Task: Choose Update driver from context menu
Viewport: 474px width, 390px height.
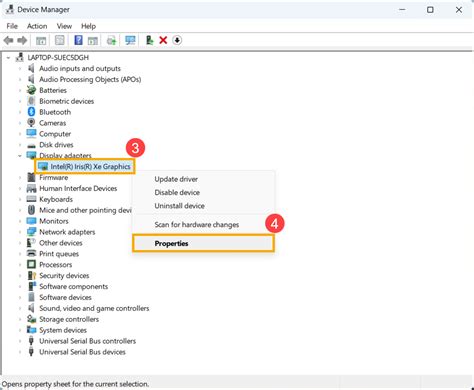Action: pos(204,179)
